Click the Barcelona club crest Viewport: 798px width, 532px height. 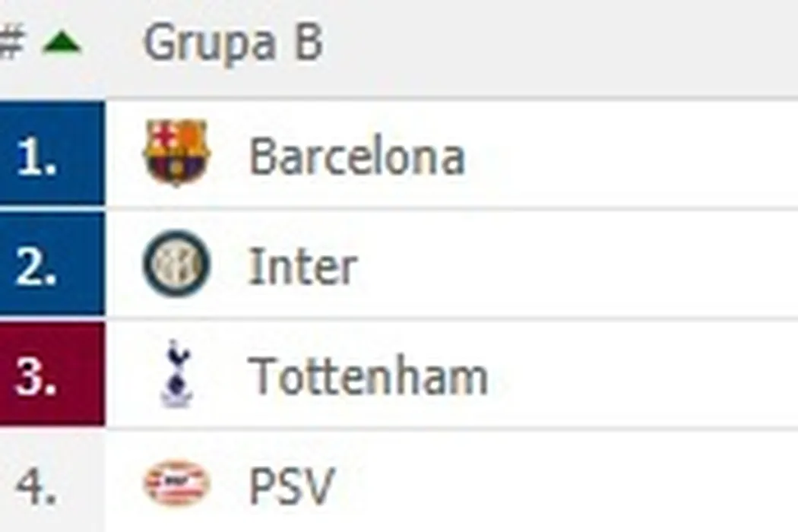pyautogui.click(x=176, y=153)
